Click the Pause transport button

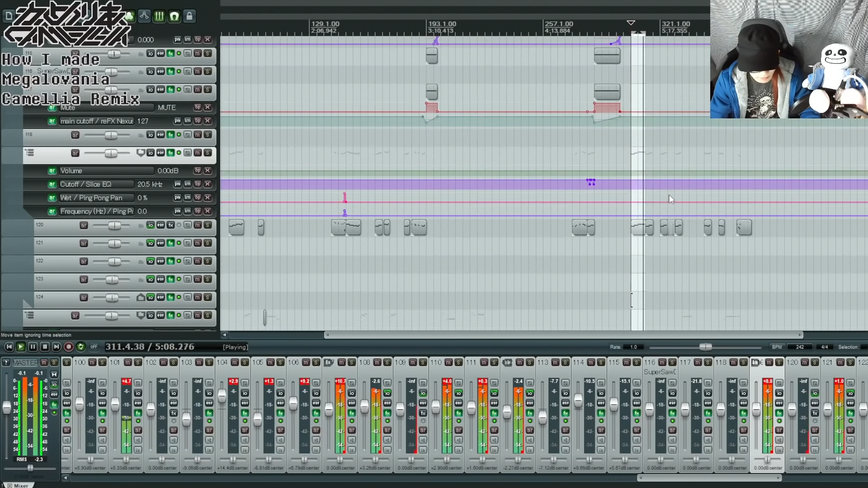point(33,347)
